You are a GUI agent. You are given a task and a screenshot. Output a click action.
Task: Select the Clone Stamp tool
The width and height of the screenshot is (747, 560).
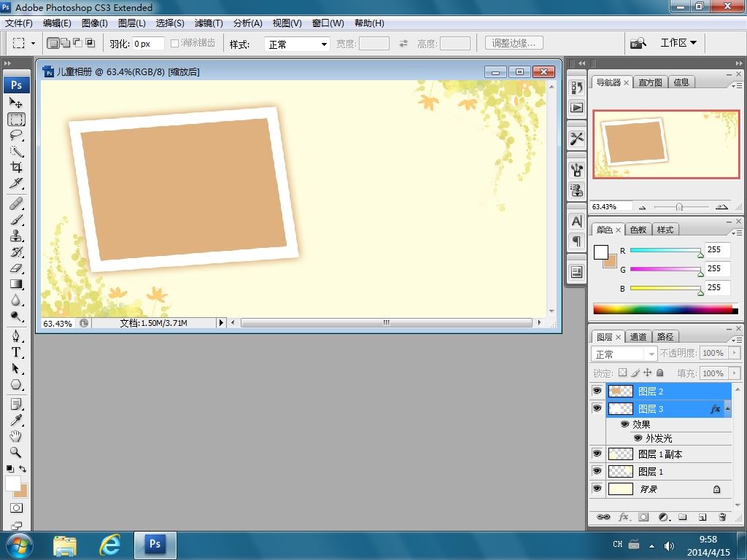click(16, 236)
